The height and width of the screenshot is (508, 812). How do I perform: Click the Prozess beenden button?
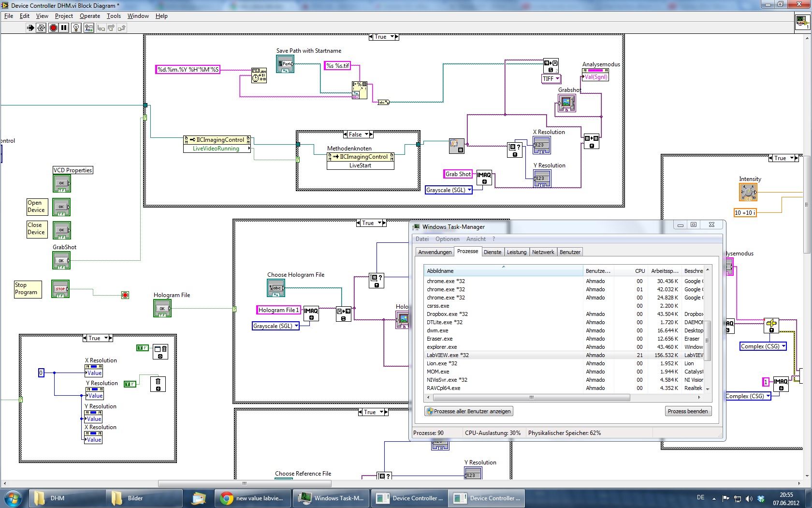[x=687, y=411]
